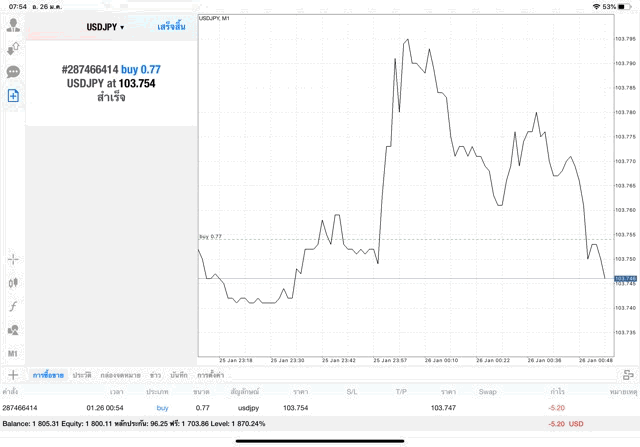Screen dimensions: 640x447
Task: Select the open order row 287466414
Action: pos(300,408)
